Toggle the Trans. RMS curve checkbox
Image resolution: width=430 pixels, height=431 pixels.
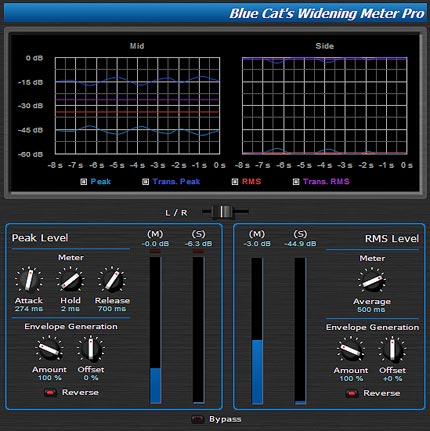[x=296, y=182]
